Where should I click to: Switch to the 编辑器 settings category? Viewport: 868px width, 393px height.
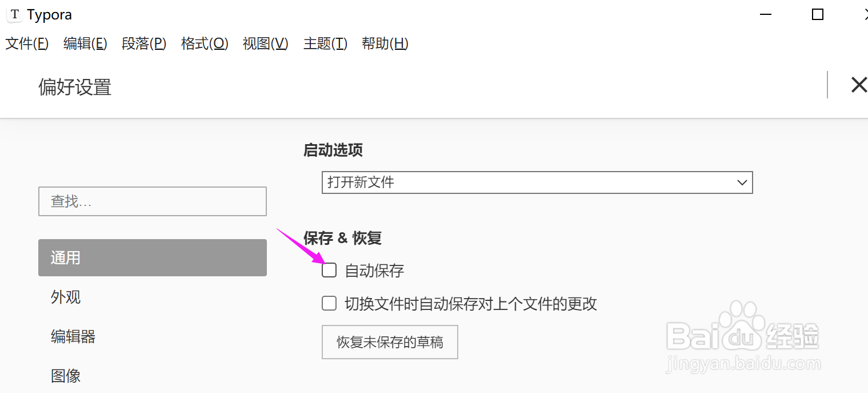click(73, 337)
